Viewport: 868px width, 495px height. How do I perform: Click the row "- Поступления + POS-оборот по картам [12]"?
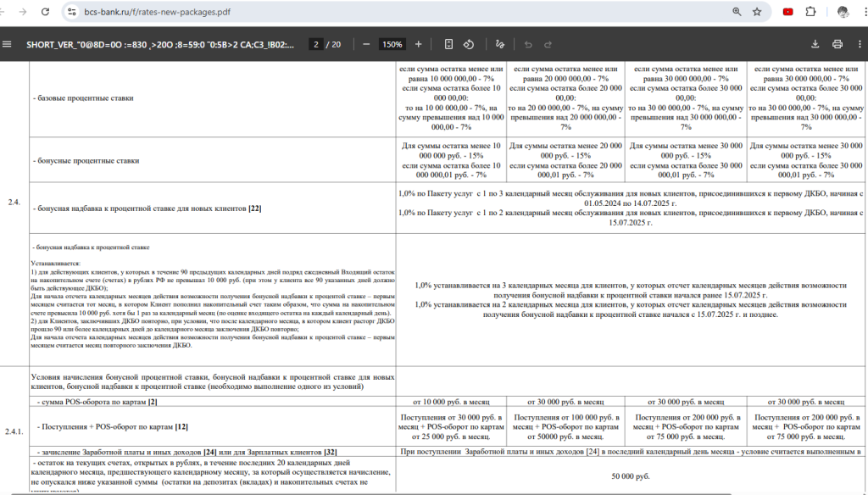tap(113, 427)
